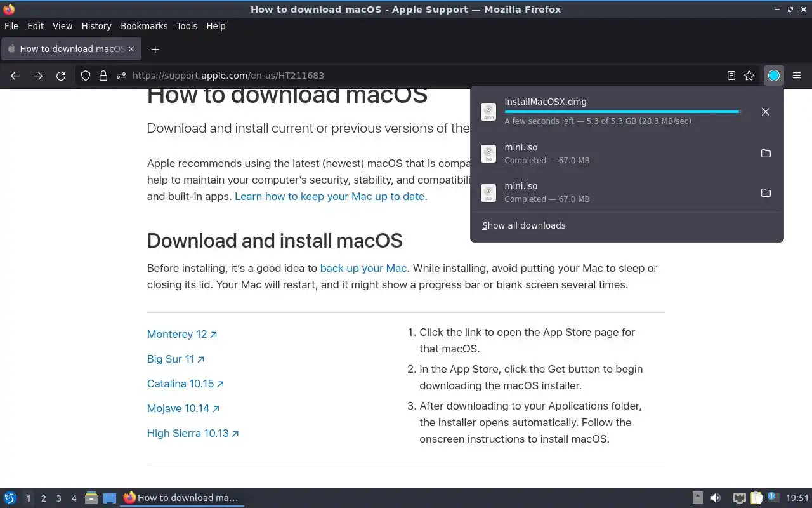Open the Big Sur 11 link

pyautogui.click(x=176, y=359)
